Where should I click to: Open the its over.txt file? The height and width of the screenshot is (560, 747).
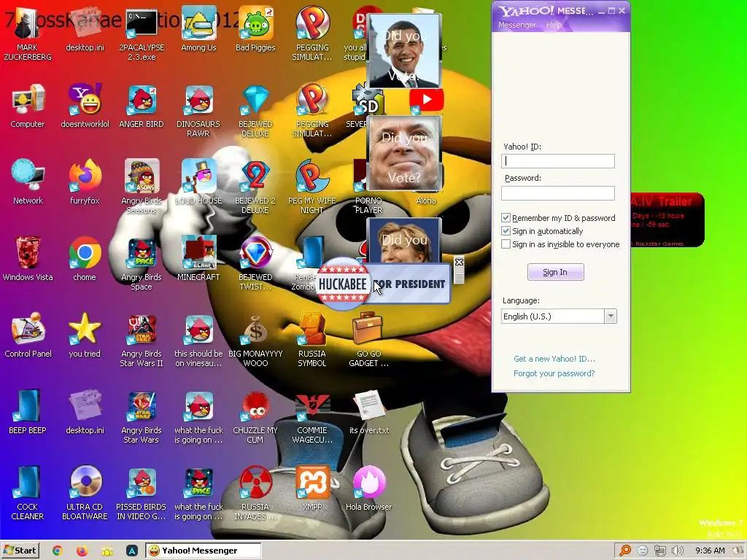368,412
